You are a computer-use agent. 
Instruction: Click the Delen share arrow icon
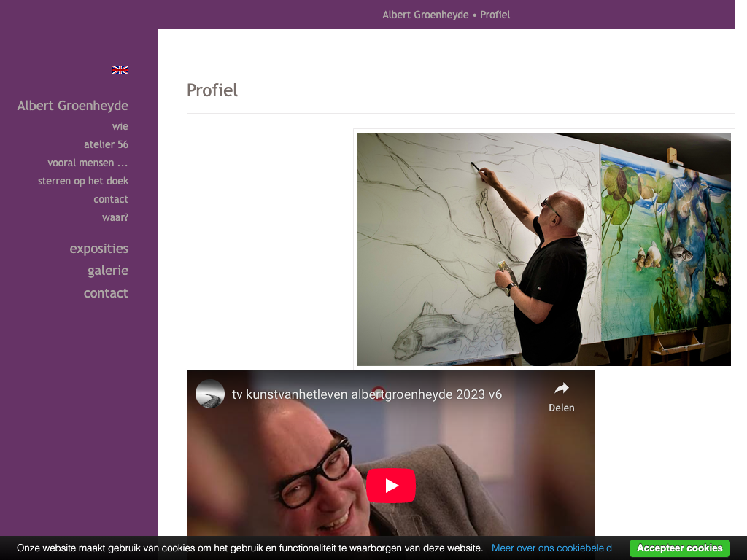click(x=562, y=389)
